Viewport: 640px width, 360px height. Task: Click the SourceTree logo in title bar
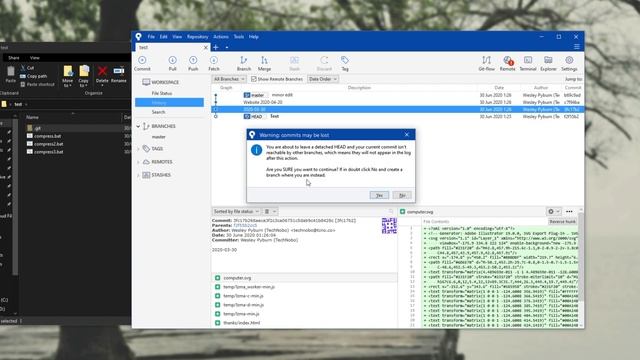coord(138,37)
